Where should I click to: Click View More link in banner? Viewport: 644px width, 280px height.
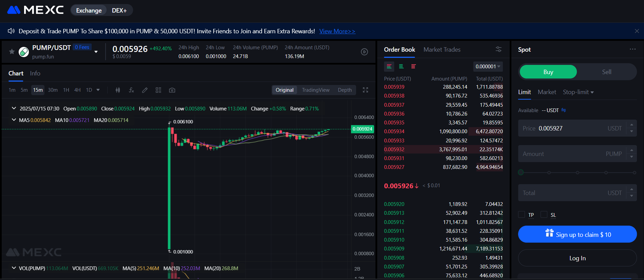(x=337, y=31)
